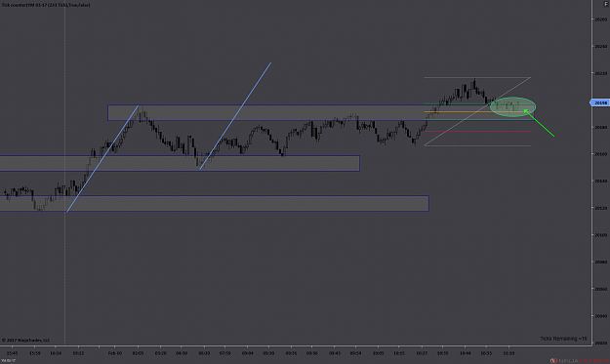Click the 15:45 time axis label
Viewport: 610px width, 364px height.
(x=12, y=353)
